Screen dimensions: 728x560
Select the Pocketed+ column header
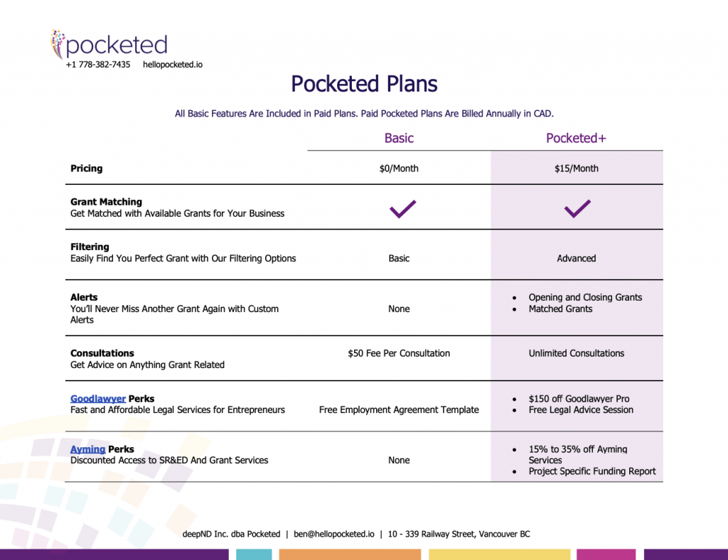[576, 138]
